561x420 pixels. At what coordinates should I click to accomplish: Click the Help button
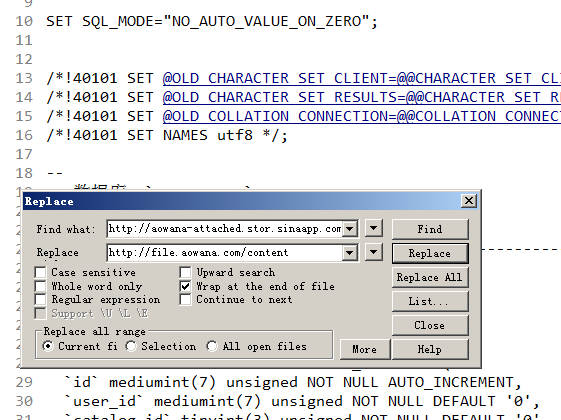(x=430, y=349)
